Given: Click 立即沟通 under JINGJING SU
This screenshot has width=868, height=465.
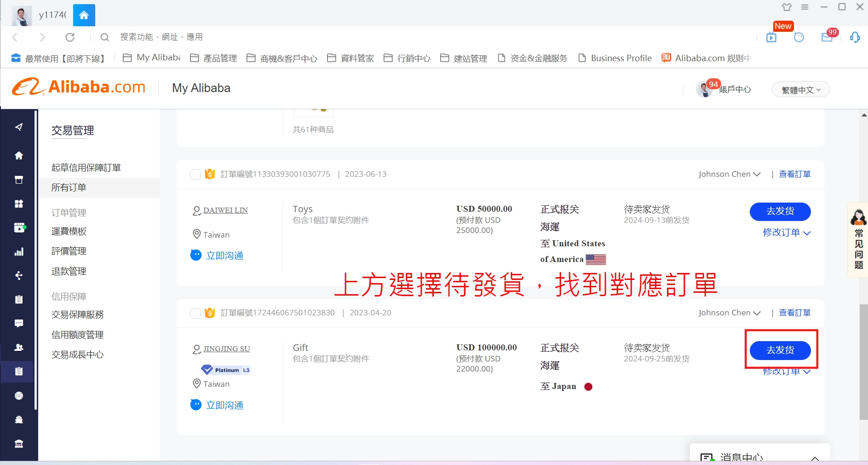Looking at the screenshot, I should click(217, 405).
